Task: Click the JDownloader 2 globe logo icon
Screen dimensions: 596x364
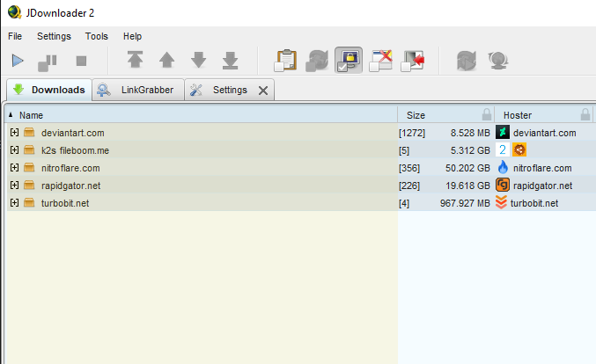Action: (x=14, y=12)
